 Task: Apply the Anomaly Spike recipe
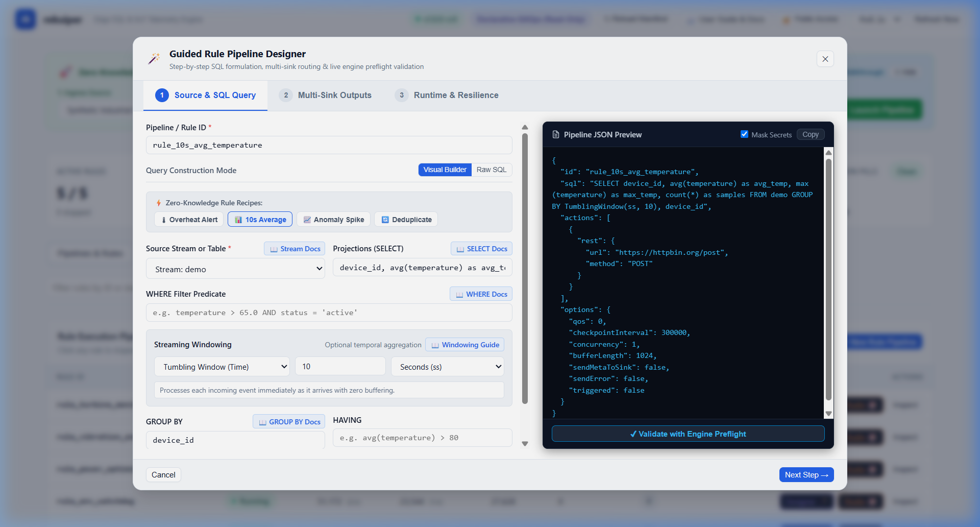(x=333, y=220)
